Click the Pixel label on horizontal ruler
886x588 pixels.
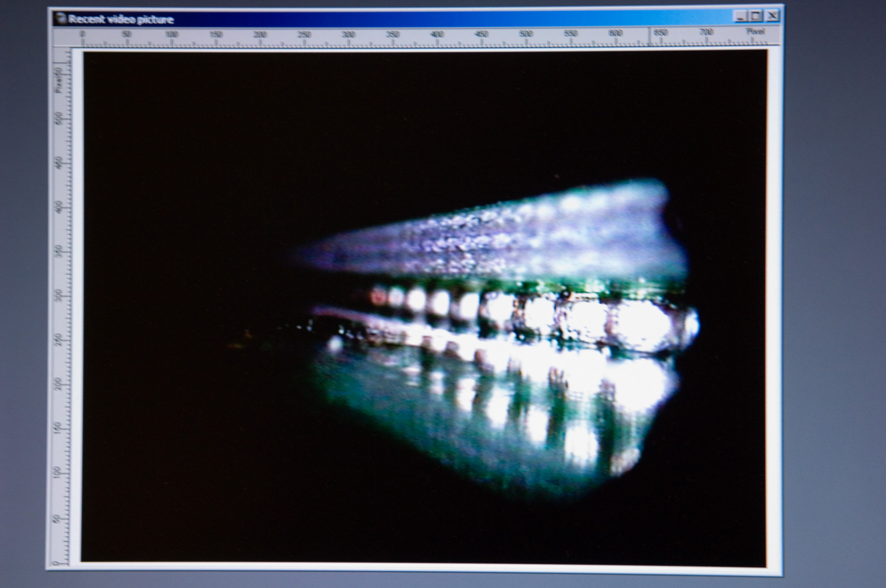coord(755,32)
